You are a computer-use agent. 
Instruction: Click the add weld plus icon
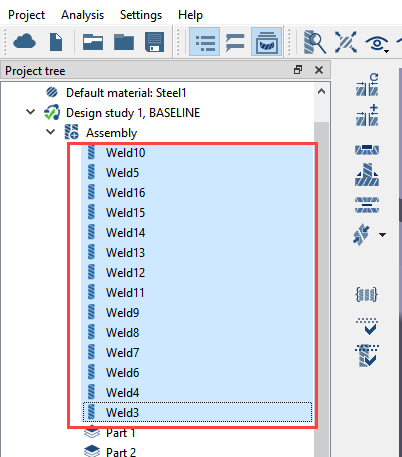367,115
